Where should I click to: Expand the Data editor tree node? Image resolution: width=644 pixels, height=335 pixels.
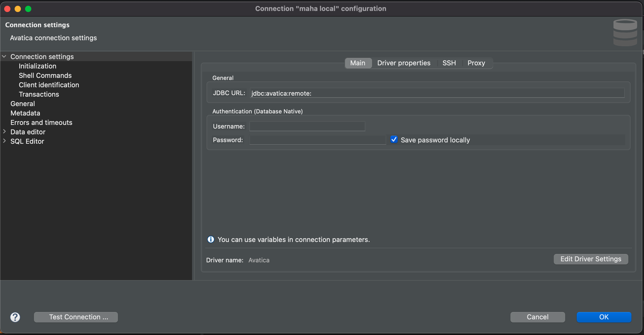(4, 131)
